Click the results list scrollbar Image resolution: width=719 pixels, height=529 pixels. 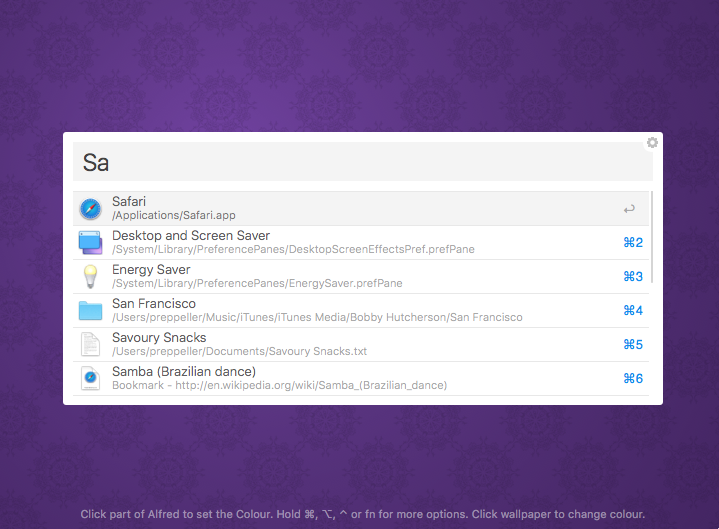(x=652, y=237)
